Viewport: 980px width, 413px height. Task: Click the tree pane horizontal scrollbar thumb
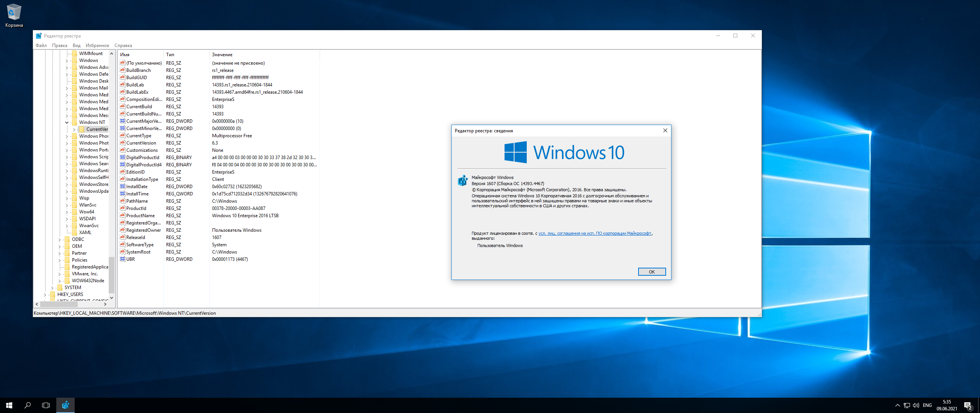59,304
